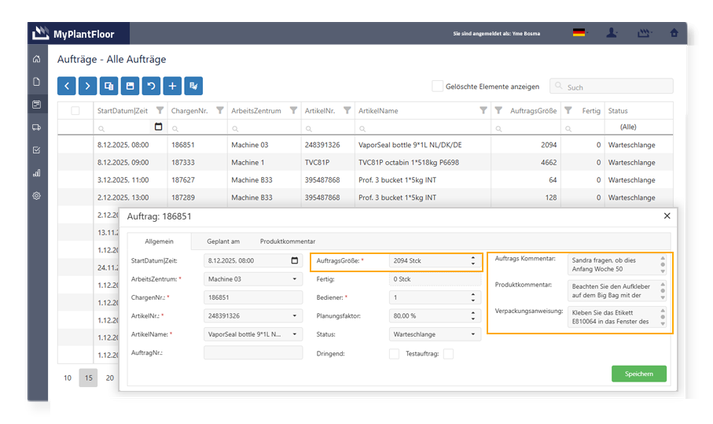Select page size 20

tap(110, 378)
